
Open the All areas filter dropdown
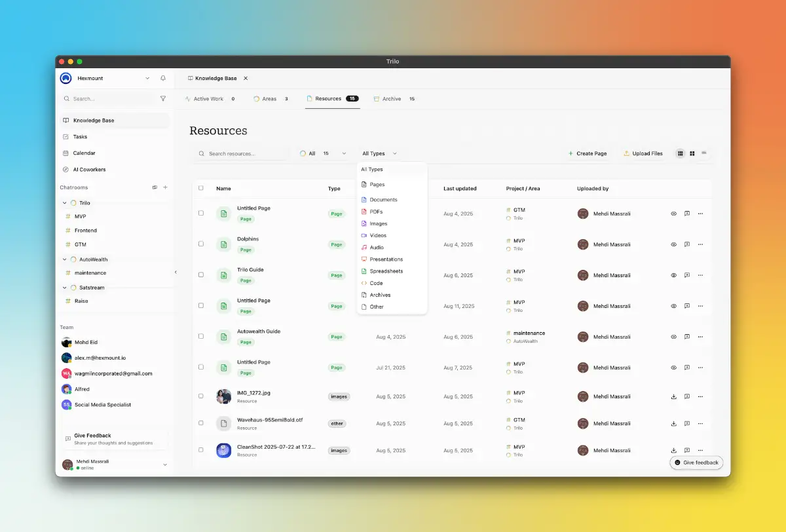(324, 153)
